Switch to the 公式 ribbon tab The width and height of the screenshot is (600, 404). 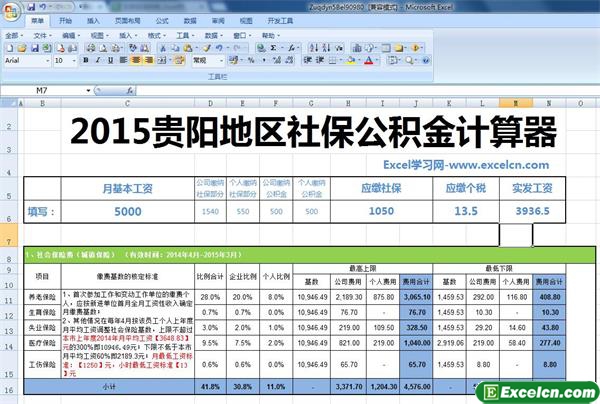pos(162,21)
